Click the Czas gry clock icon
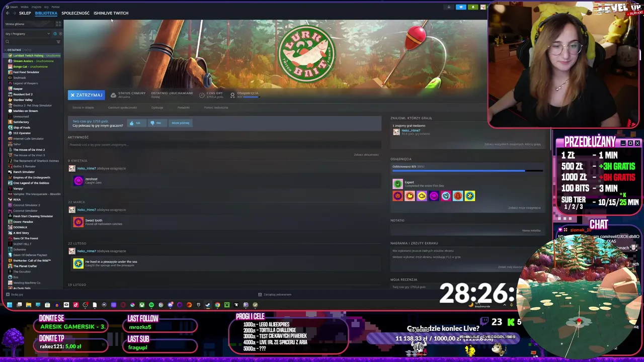 click(202, 95)
